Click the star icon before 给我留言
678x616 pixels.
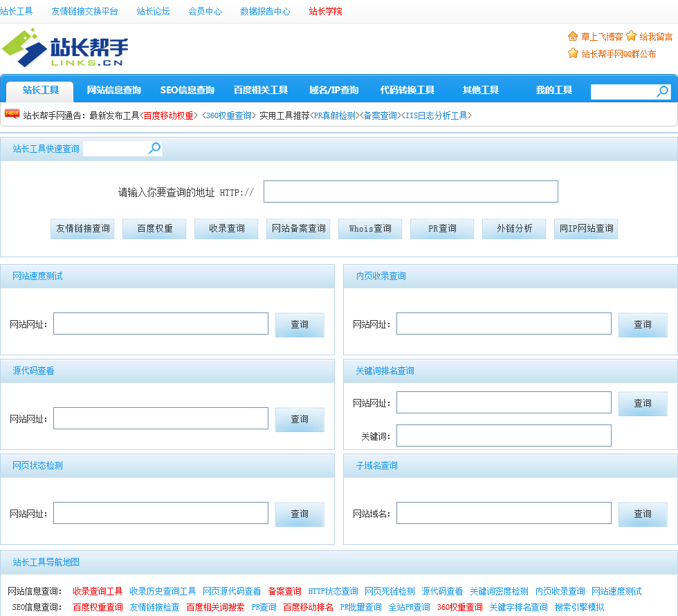631,36
